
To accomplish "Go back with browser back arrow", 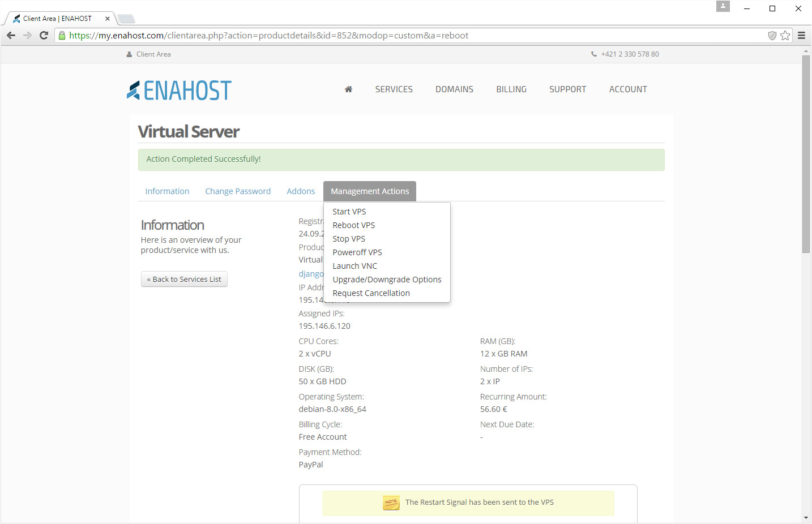I will [x=11, y=35].
